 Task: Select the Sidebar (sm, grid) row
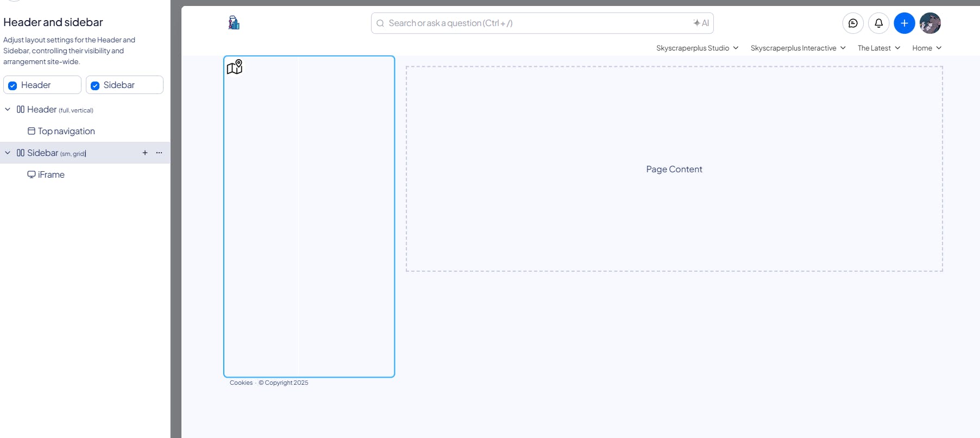(x=85, y=153)
